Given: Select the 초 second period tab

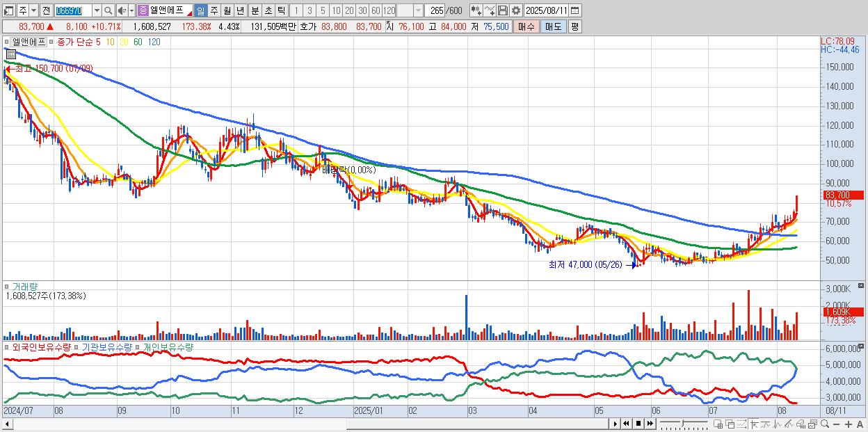Looking at the screenshot, I should pos(268,10).
